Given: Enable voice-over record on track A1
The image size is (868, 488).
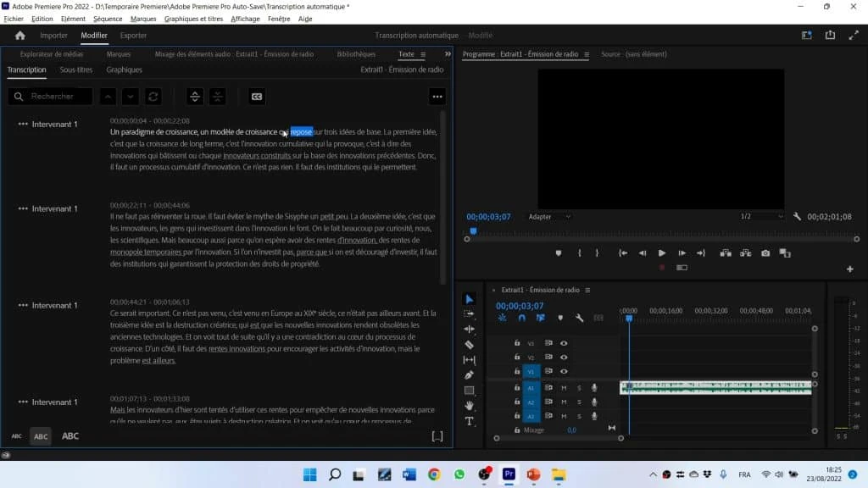Looking at the screenshot, I should click(594, 388).
